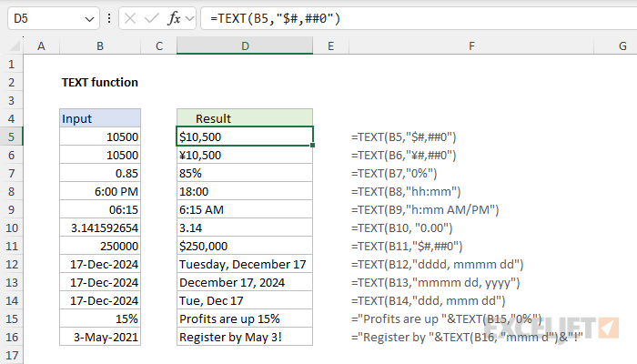Screen dimensions: 637x364
Task: Select input cell B12 with 17-Dec-2024
Action: (100, 264)
